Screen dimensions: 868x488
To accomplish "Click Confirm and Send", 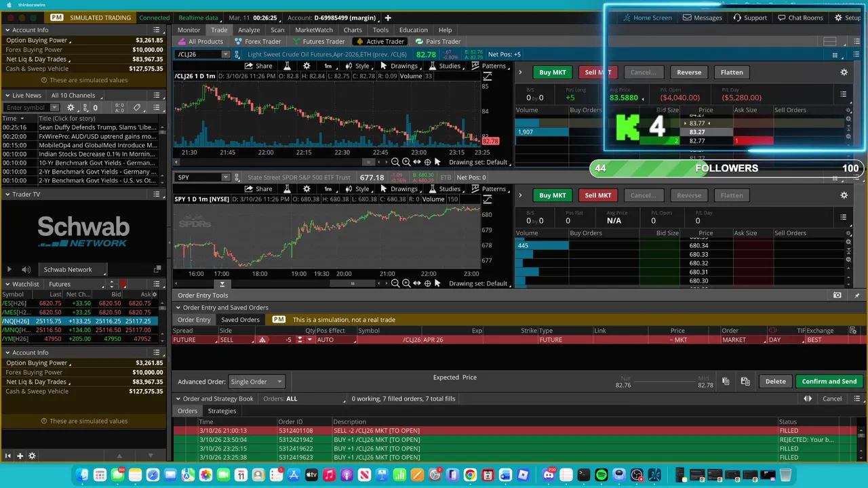I will click(829, 382).
